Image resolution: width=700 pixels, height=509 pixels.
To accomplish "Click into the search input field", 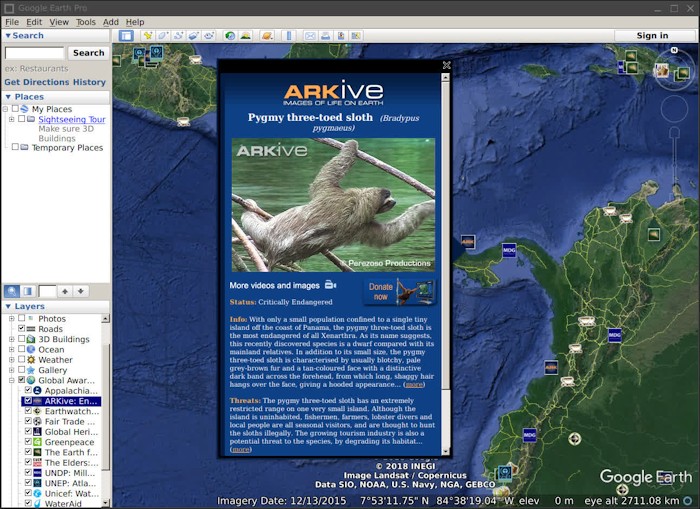I will (x=34, y=53).
